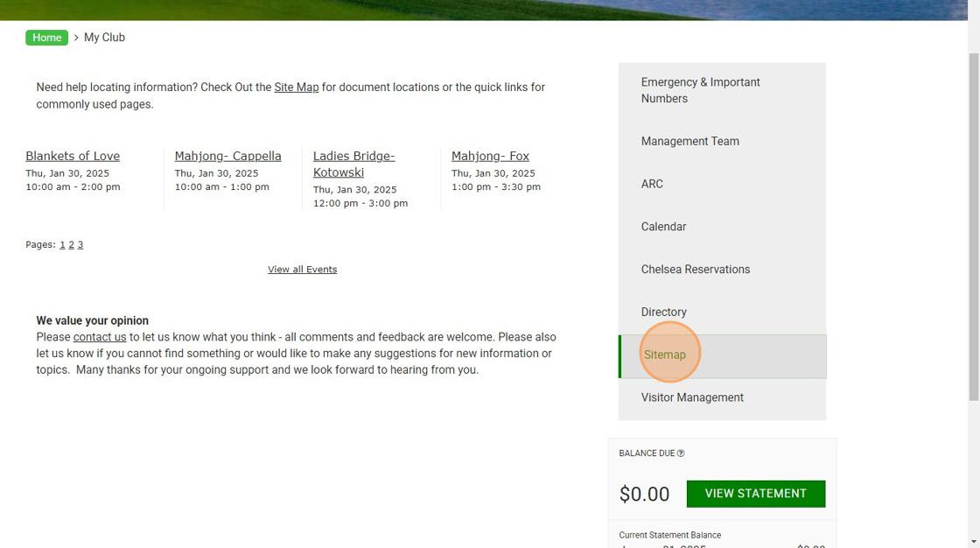The width and height of the screenshot is (980, 548).
Task: Open Mahjong- Cappella event link
Action: [227, 156]
